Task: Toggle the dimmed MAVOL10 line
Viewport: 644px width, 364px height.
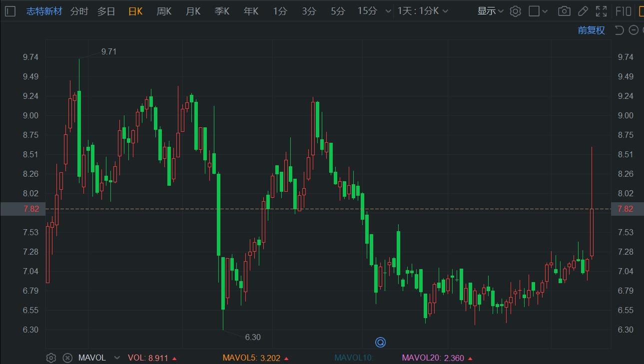Action: 354,358
